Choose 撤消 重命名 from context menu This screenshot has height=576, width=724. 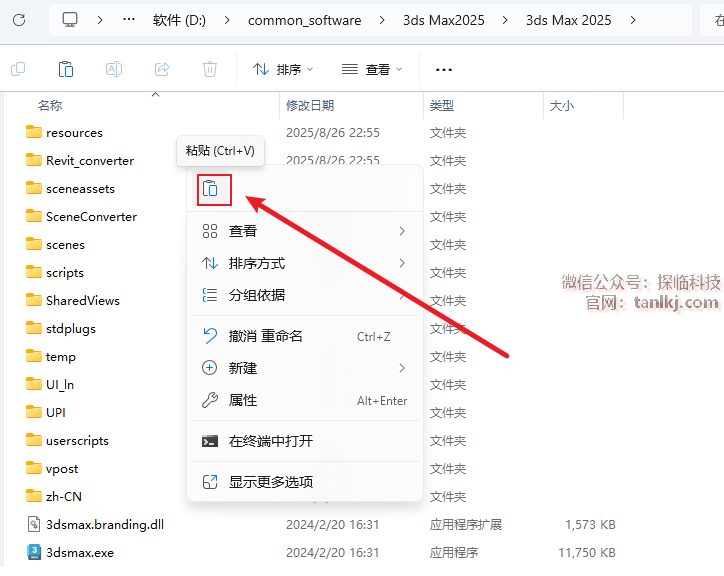305,336
